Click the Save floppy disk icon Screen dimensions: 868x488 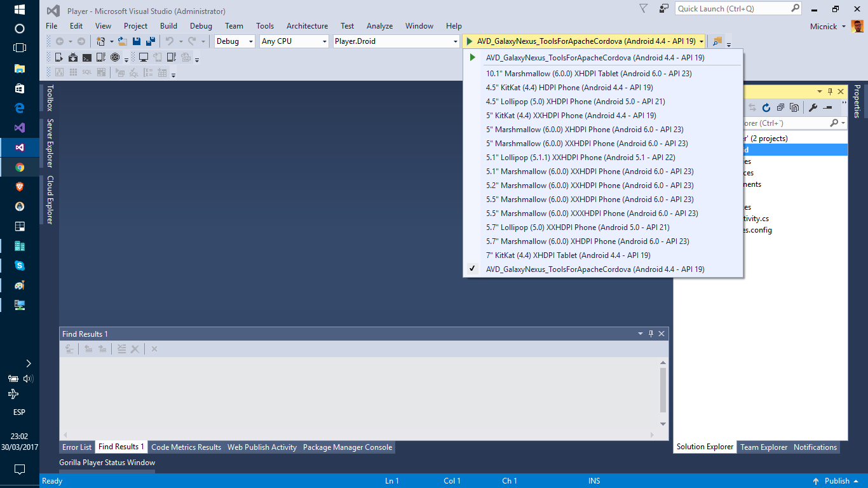(x=137, y=41)
